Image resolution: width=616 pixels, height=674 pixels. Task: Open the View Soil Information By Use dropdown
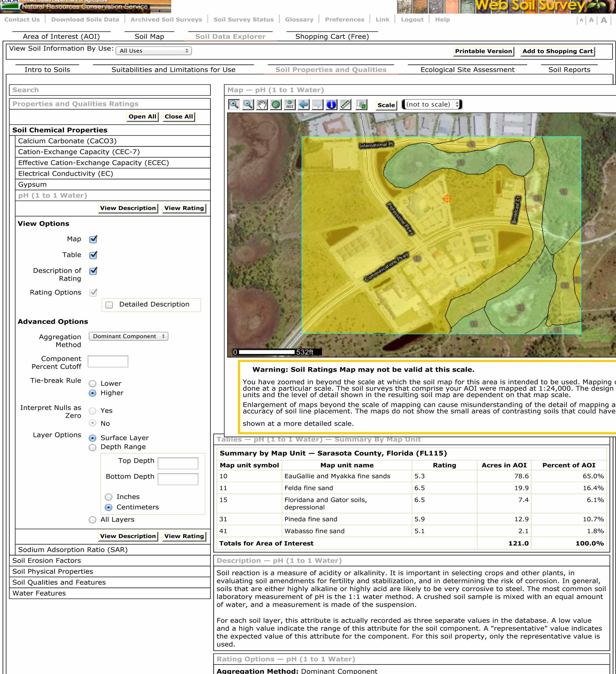pos(154,51)
